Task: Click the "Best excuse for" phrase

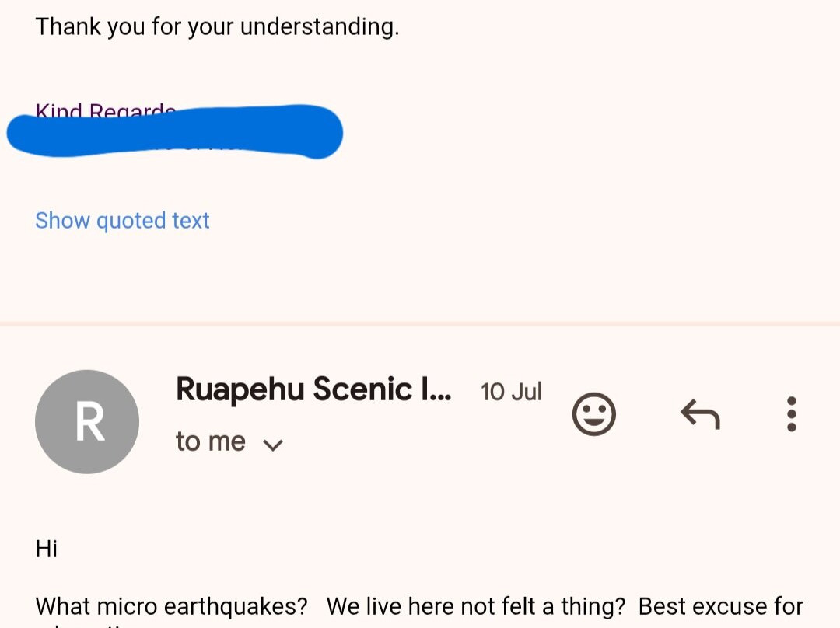Action: [x=721, y=606]
